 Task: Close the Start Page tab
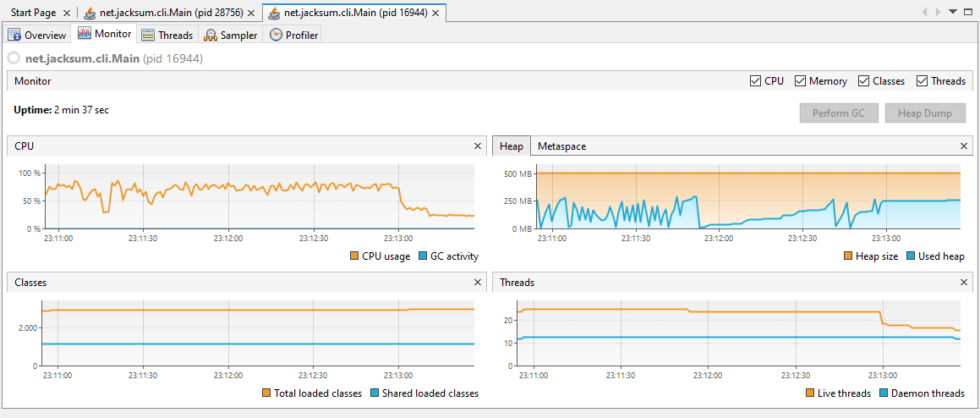click(x=67, y=13)
